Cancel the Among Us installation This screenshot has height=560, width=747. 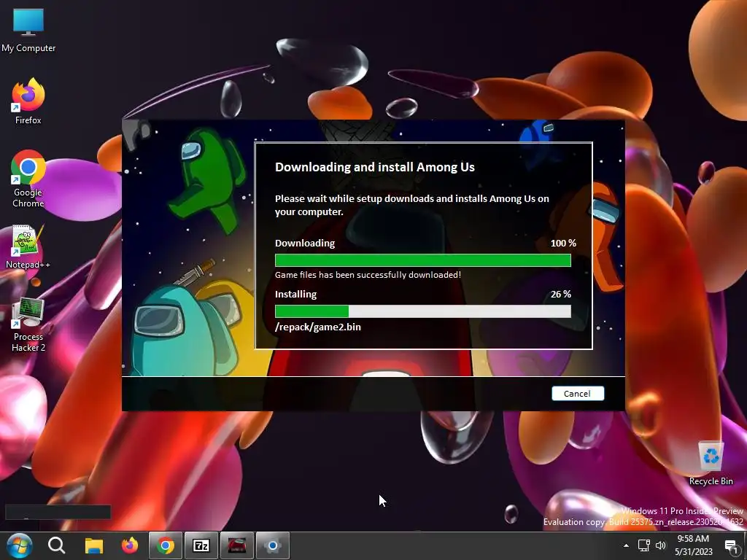pyautogui.click(x=578, y=393)
